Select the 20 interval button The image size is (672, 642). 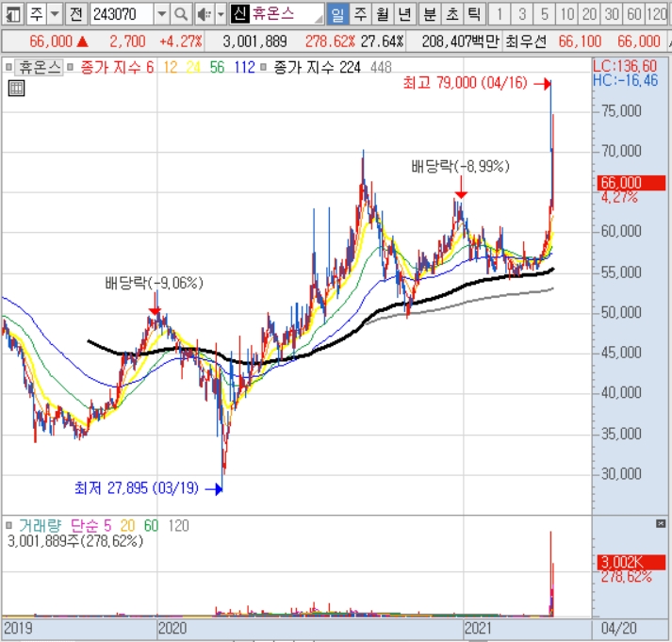[x=589, y=14]
